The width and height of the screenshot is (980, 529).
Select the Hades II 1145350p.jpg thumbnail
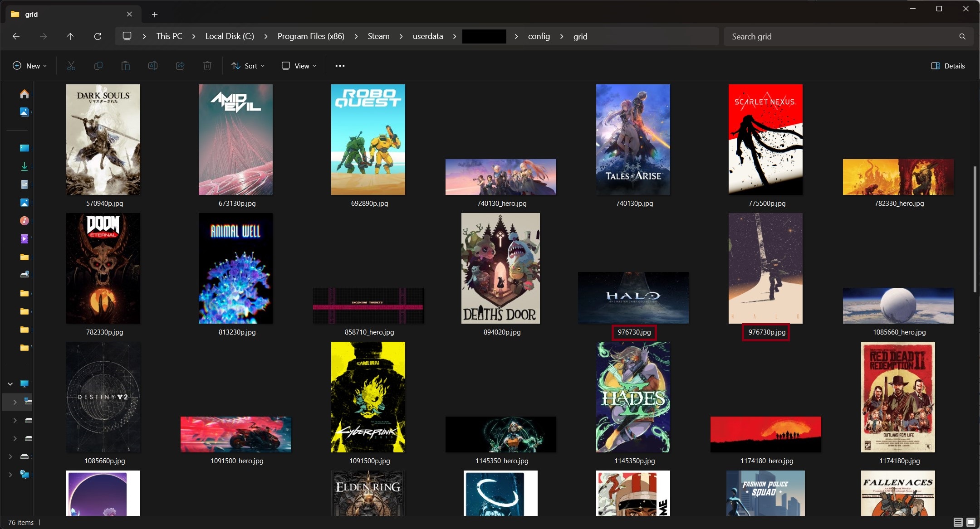click(x=633, y=397)
